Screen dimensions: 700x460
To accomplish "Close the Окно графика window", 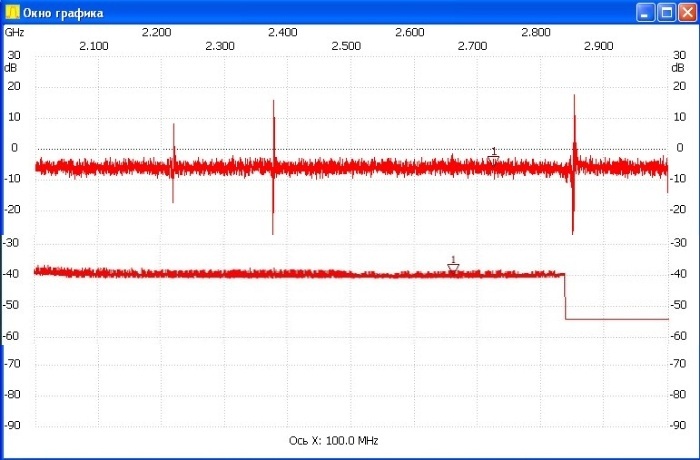I will click(x=688, y=13).
